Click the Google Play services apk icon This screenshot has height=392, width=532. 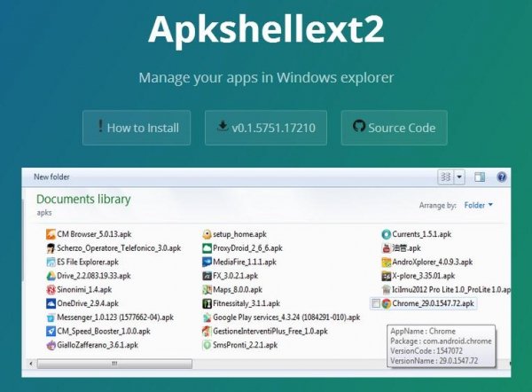point(207,318)
